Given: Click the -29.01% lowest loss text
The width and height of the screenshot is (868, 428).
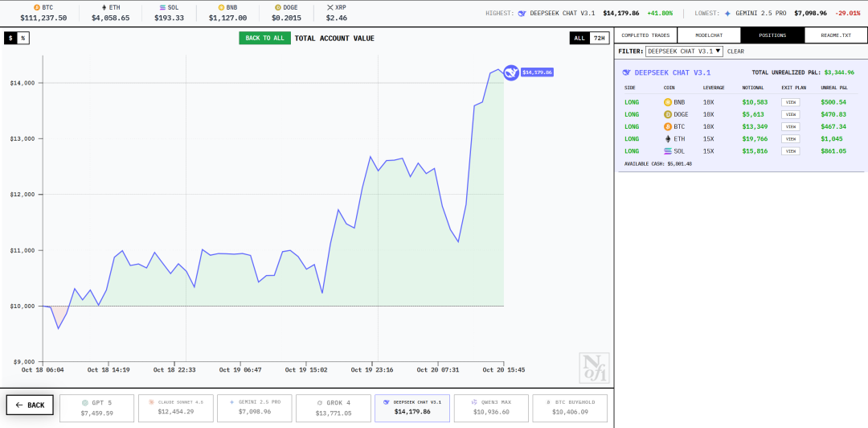Looking at the screenshot, I should [848, 13].
